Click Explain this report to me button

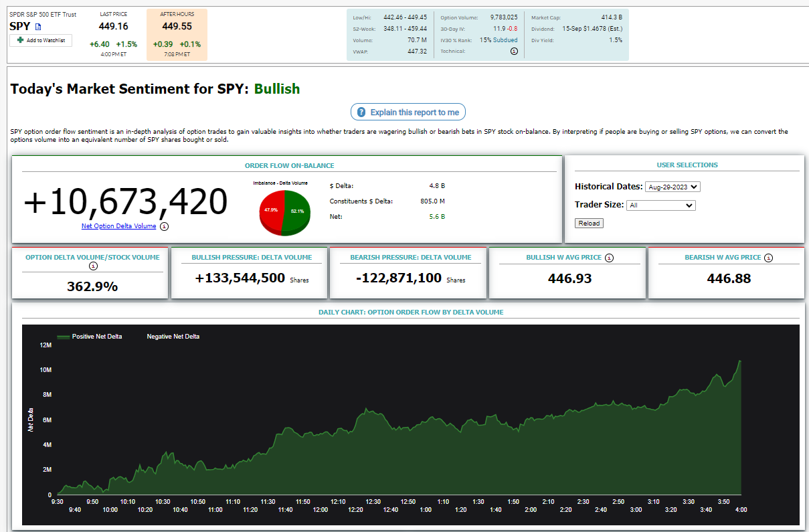coord(408,112)
